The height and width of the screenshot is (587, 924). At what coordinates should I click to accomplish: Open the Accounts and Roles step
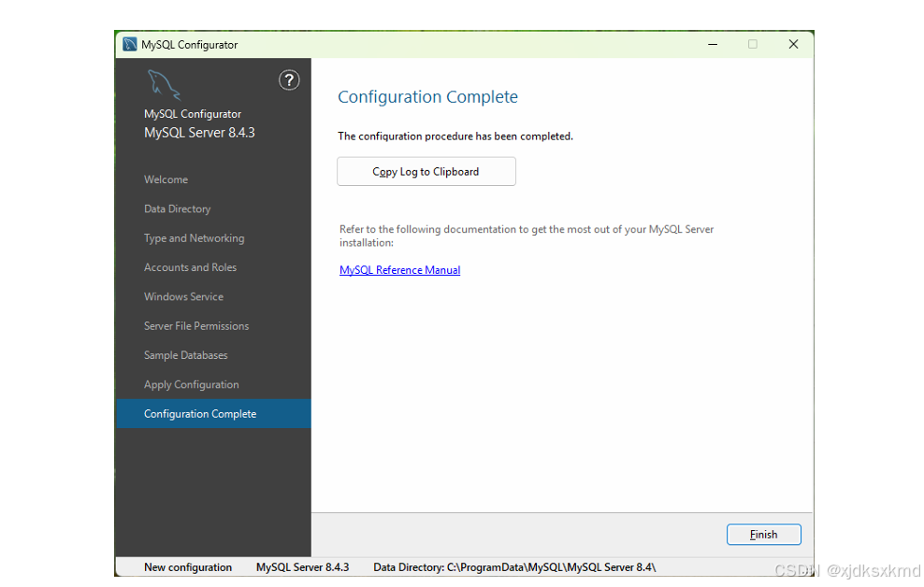coord(190,267)
